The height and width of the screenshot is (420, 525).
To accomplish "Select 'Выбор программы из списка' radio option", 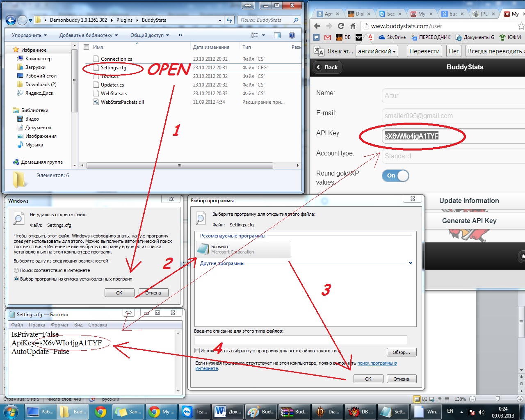I will click(16, 279).
